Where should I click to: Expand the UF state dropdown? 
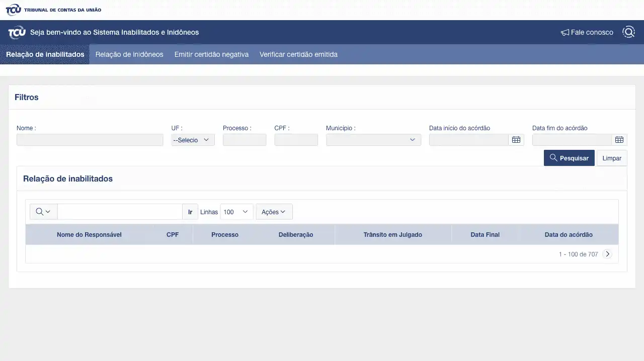(193, 140)
